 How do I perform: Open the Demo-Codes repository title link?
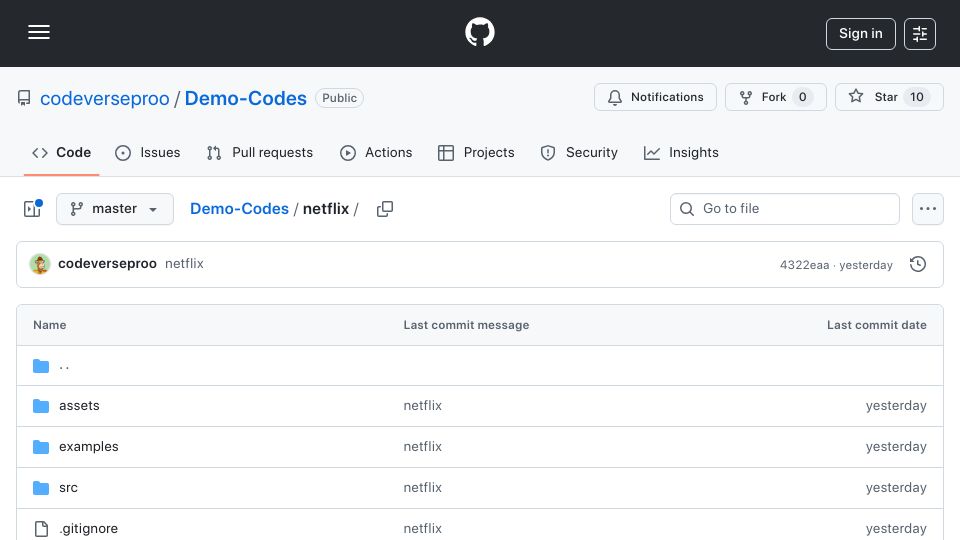tap(246, 98)
